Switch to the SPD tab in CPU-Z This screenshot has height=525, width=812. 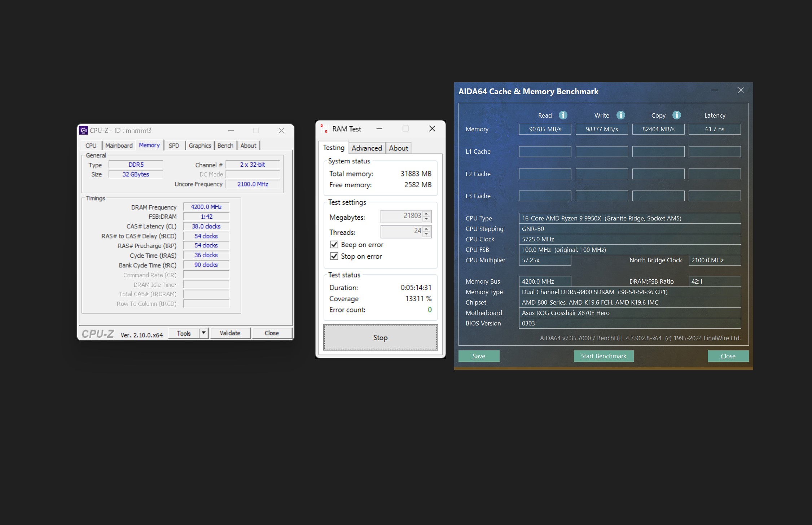point(174,145)
